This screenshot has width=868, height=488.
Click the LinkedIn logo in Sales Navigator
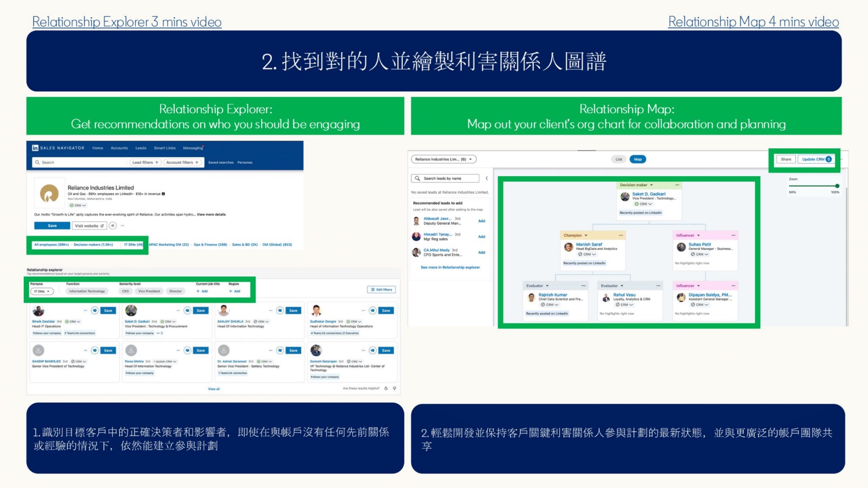(35, 148)
